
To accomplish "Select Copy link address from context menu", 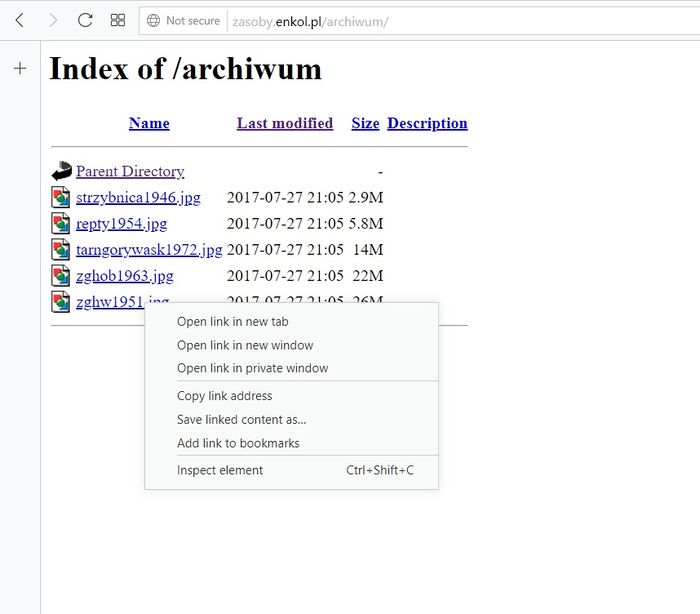I will 224,396.
